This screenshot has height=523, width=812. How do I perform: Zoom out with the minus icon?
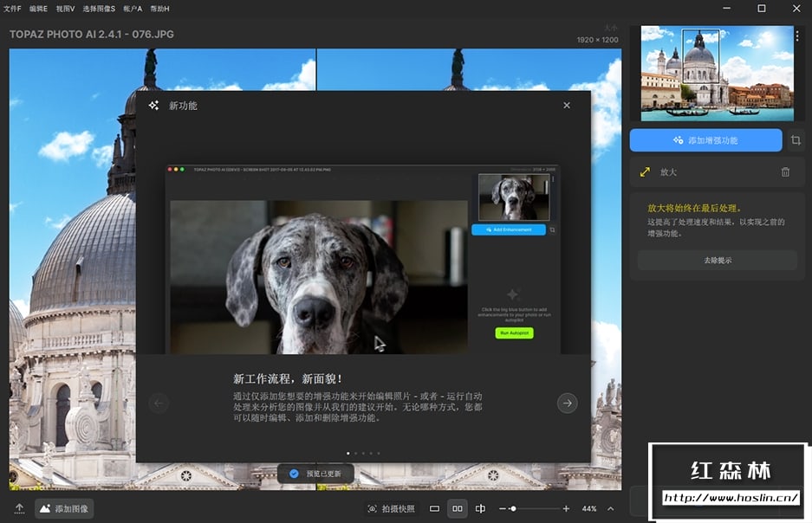click(502, 508)
